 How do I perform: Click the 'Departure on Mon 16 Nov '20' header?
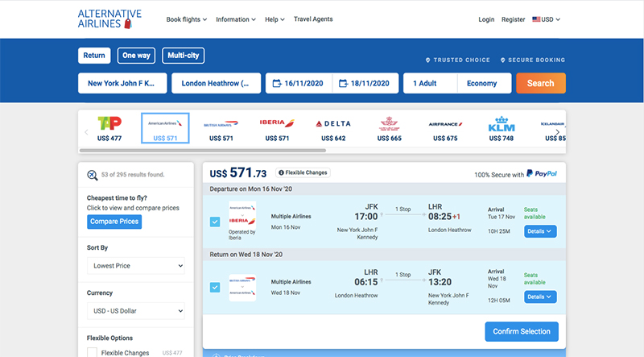pos(251,189)
